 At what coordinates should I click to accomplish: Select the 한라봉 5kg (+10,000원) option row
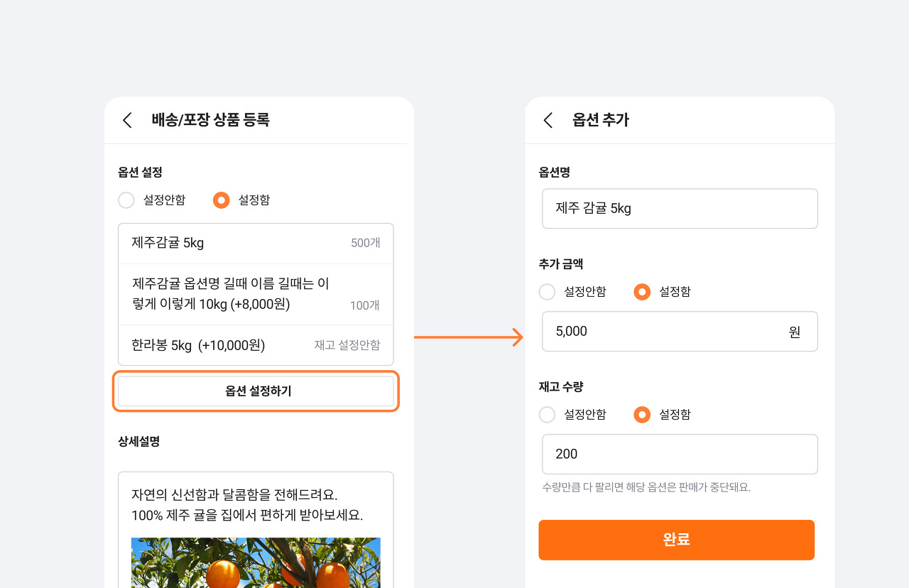(256, 346)
